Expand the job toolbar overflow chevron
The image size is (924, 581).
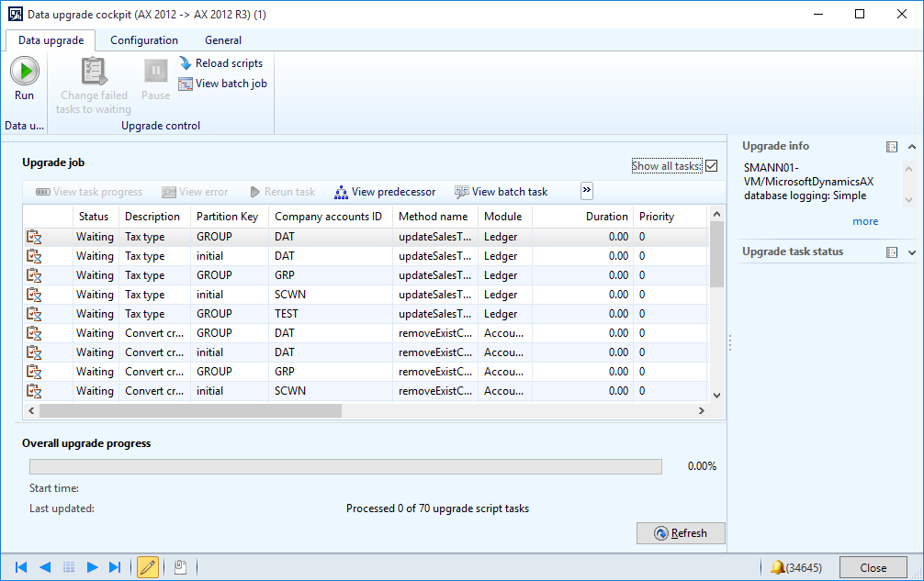[x=586, y=191]
